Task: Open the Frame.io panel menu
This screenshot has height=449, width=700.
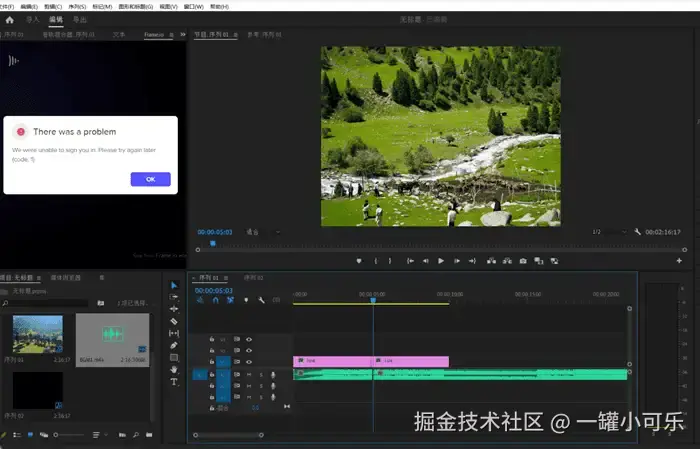Action: 171,35
